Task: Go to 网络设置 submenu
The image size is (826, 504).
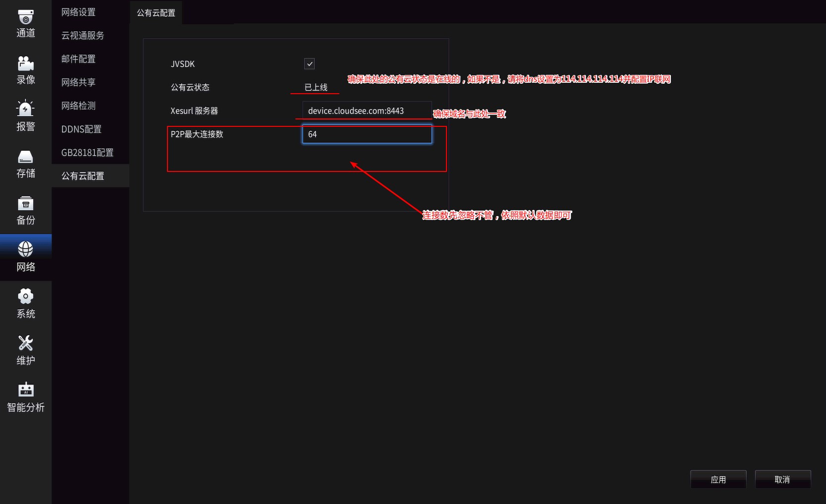Action: point(90,12)
